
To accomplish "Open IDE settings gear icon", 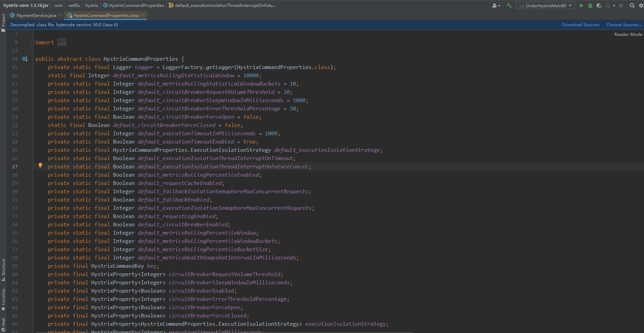I will pos(641,6).
